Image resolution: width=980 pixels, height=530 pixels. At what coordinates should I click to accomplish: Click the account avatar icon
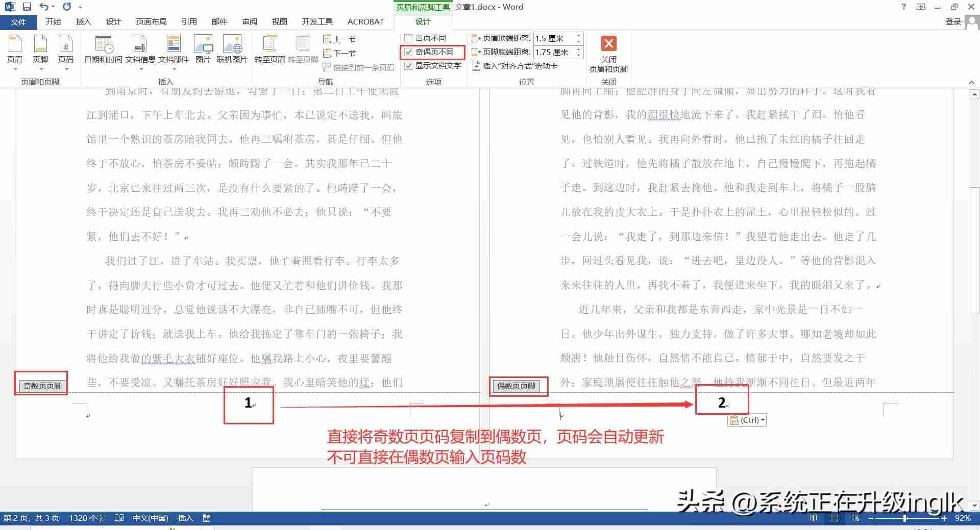(x=972, y=22)
